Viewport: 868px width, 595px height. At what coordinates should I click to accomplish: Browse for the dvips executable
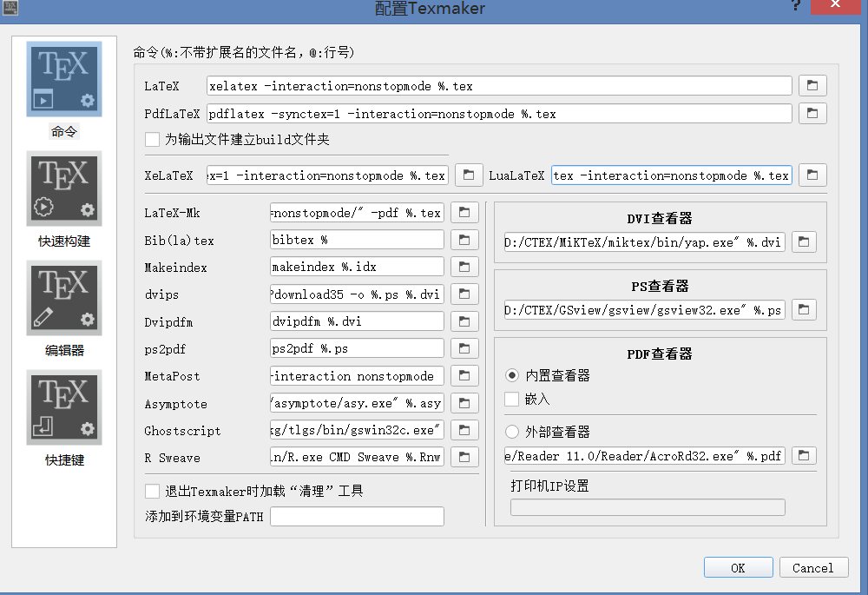464,294
